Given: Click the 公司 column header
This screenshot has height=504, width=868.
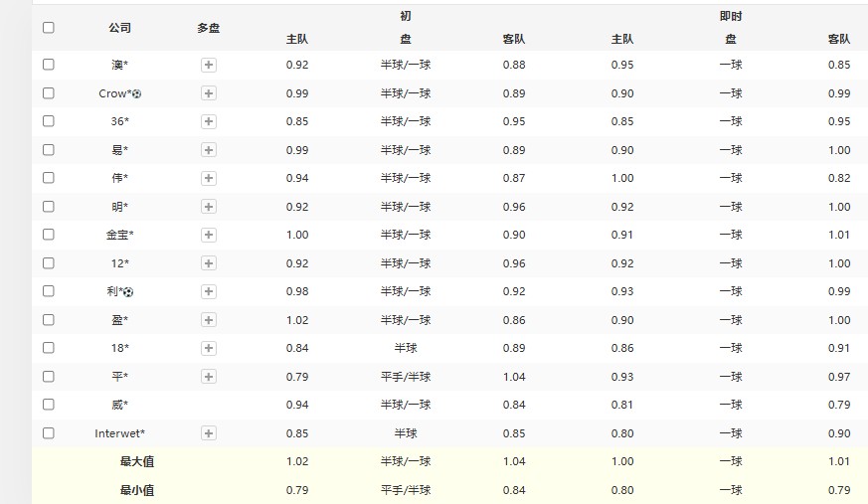Looking at the screenshot, I should [119, 28].
